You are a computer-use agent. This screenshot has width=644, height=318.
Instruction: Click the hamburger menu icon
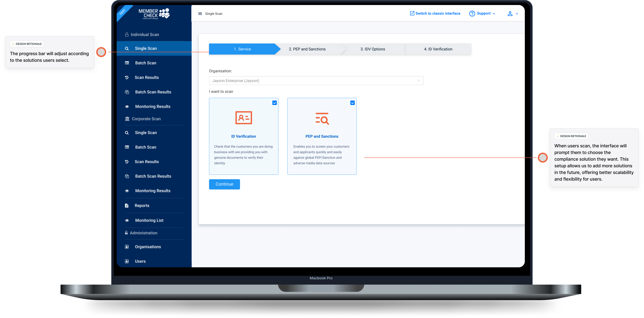[200, 14]
